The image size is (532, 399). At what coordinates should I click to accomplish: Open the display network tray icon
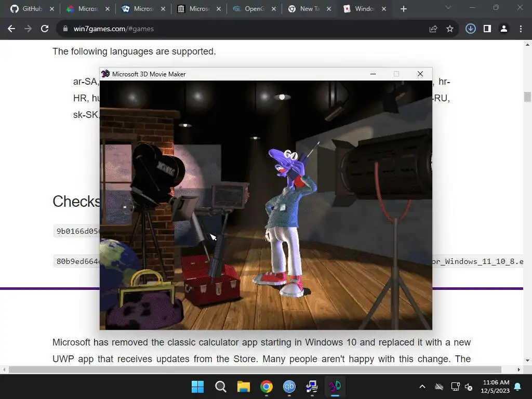pos(455,387)
